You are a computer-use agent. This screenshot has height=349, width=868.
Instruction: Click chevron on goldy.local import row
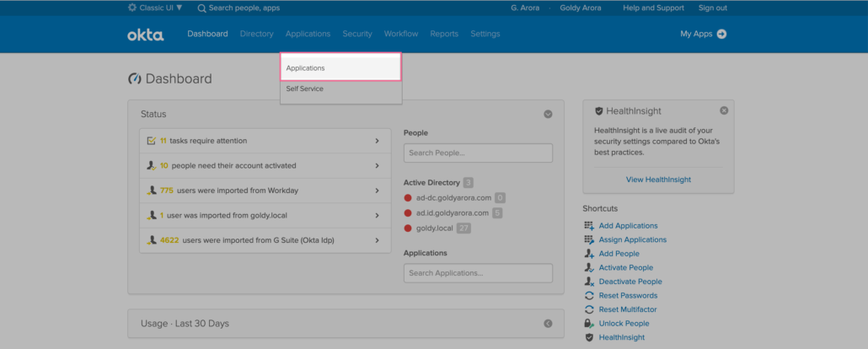(377, 216)
